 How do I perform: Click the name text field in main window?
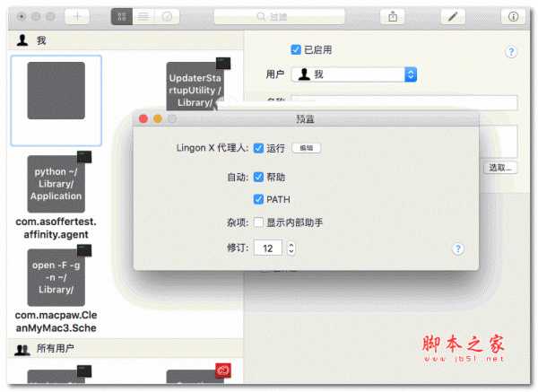pos(404,102)
